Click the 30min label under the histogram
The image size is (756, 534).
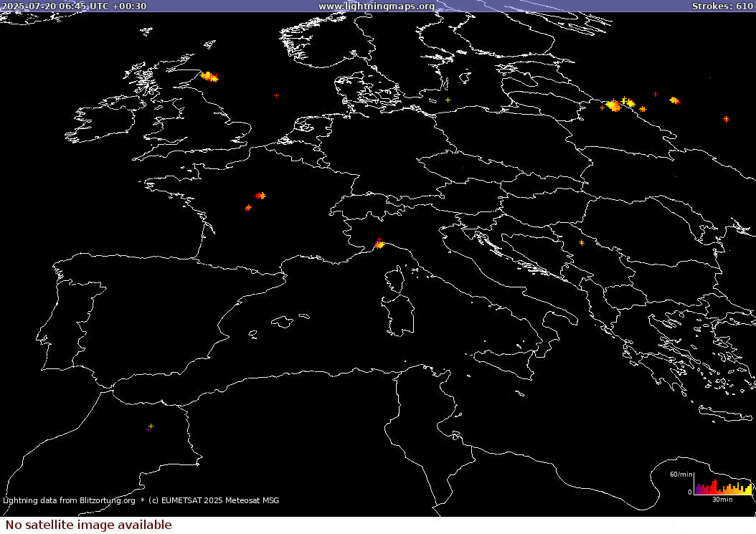coord(722,499)
